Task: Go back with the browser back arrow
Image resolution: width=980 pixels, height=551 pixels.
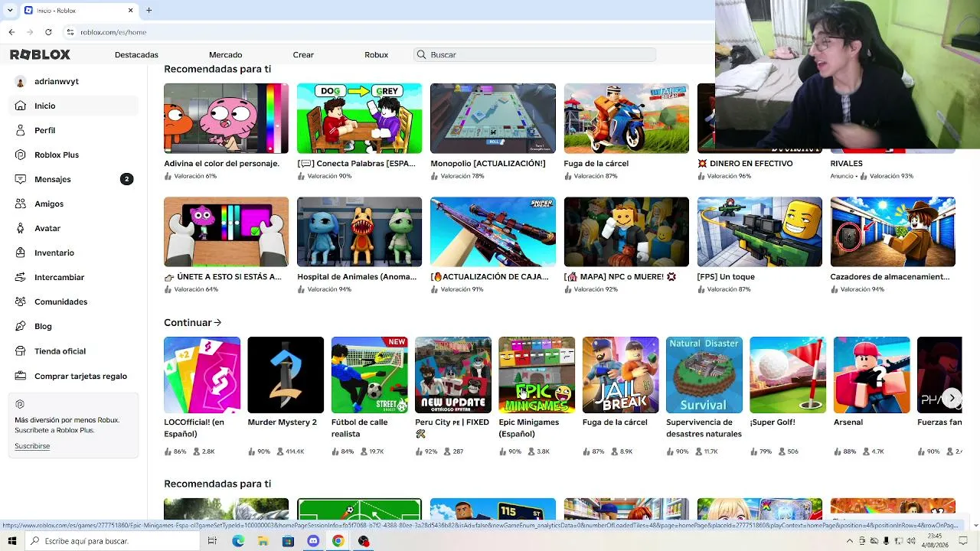Action: point(11,32)
